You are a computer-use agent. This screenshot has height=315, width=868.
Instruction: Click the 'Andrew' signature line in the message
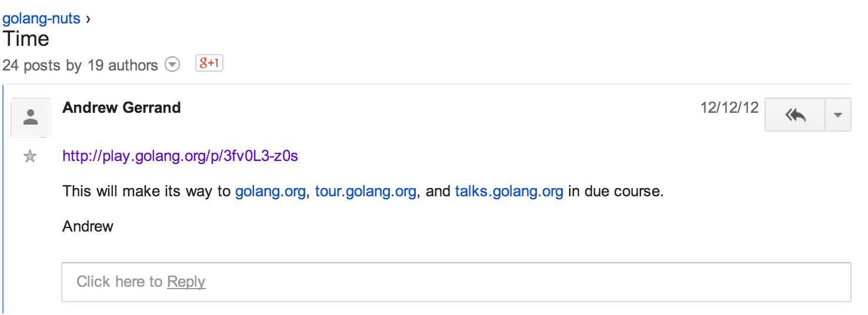(x=88, y=226)
